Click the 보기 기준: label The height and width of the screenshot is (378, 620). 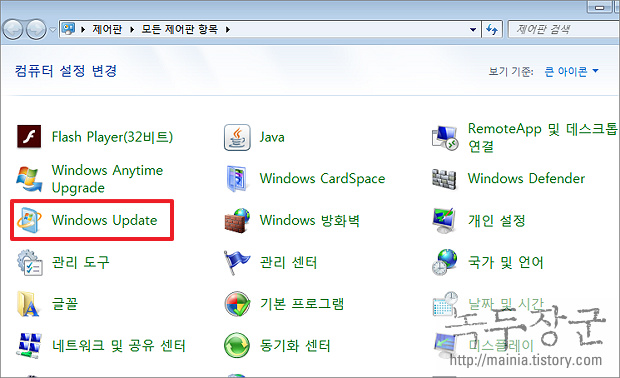point(511,72)
